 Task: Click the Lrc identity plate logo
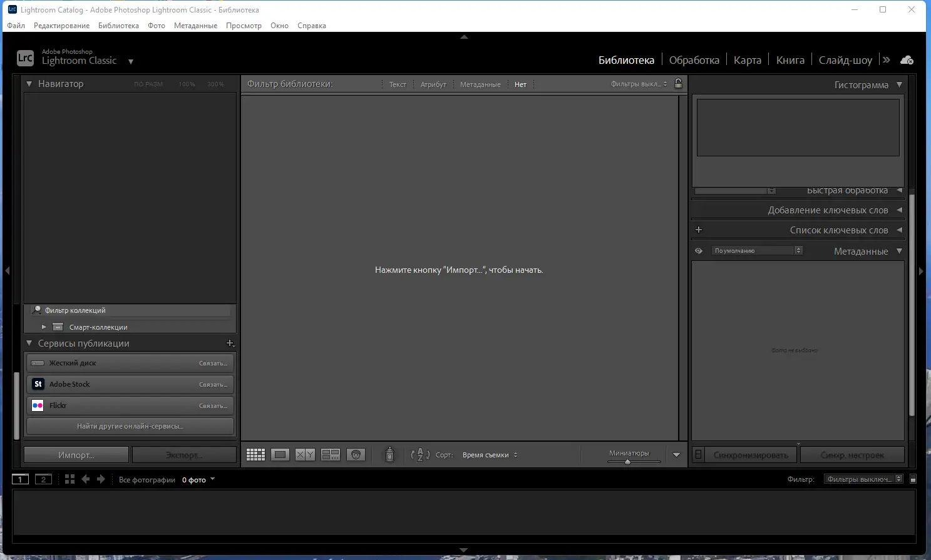pos(25,58)
